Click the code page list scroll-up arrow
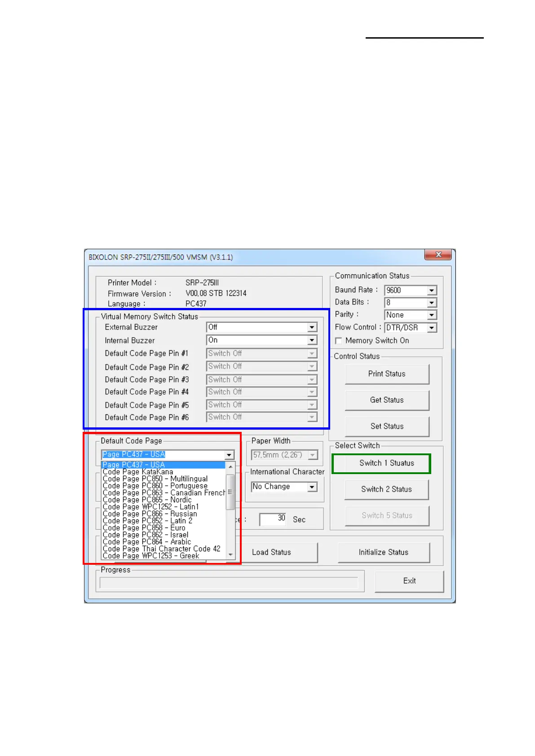This screenshot has height=756, width=535. pyautogui.click(x=230, y=467)
